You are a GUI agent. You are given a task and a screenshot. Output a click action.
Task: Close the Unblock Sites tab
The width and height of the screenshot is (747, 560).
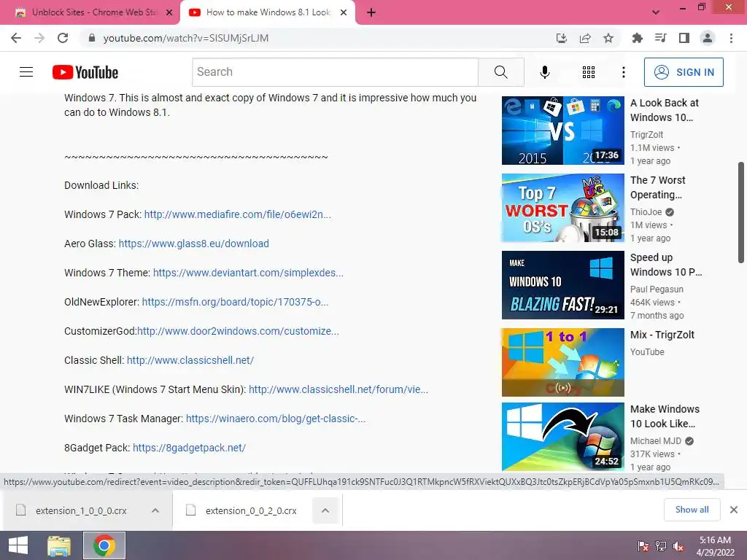[x=169, y=12]
